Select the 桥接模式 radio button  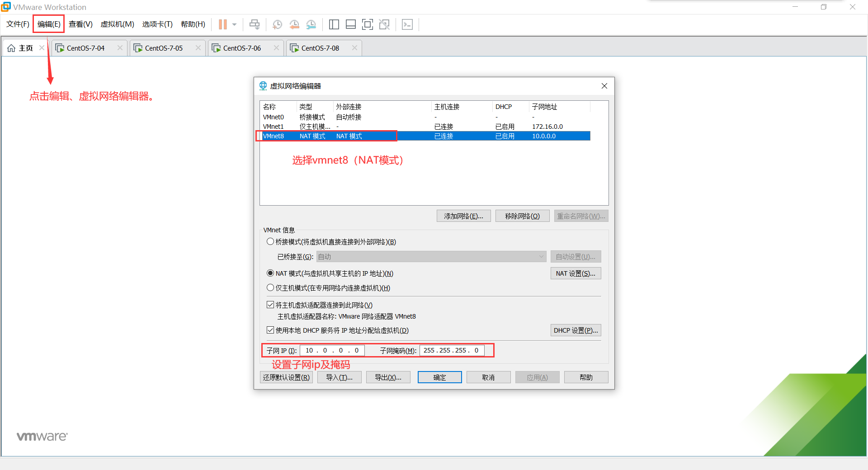tap(270, 241)
